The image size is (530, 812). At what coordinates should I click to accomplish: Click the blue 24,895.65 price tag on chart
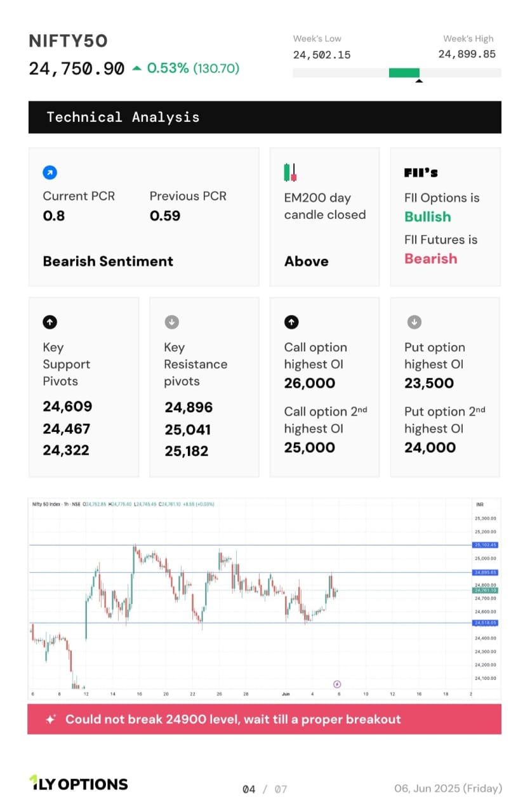(486, 572)
